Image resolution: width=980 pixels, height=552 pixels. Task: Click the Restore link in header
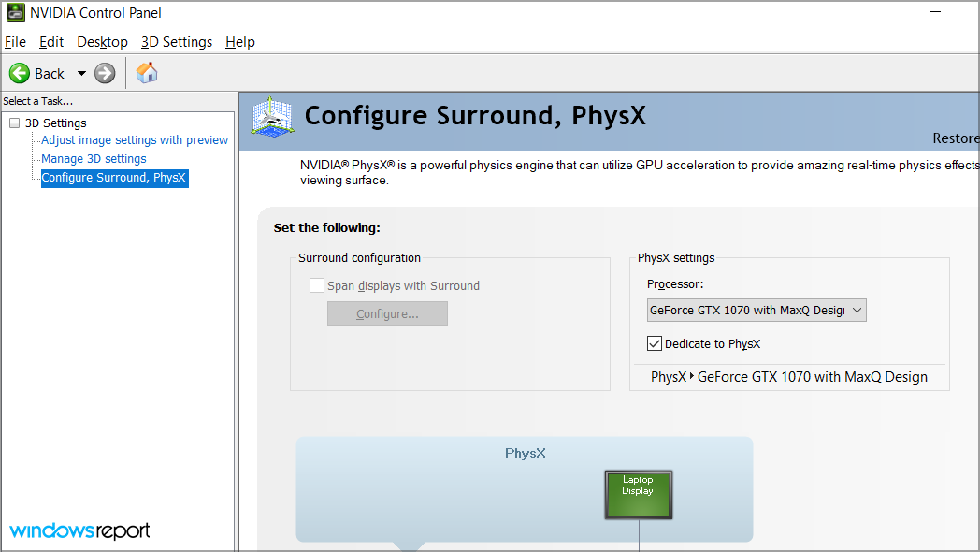click(956, 138)
